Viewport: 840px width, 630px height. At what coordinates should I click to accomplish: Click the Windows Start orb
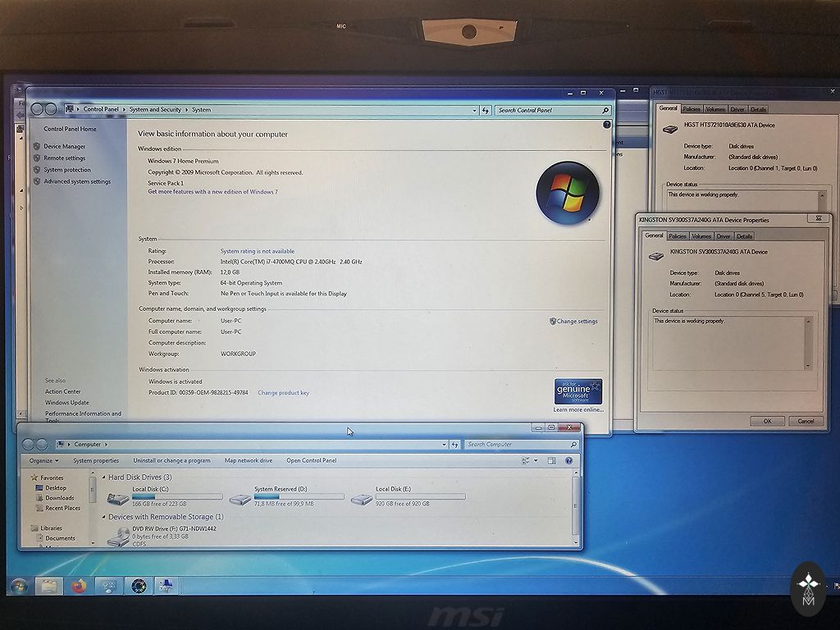[18, 586]
